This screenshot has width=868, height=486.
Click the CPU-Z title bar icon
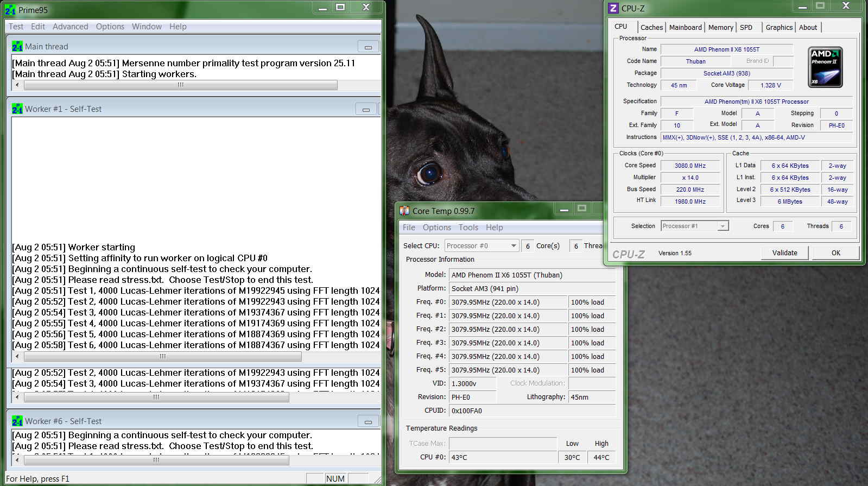click(x=613, y=8)
